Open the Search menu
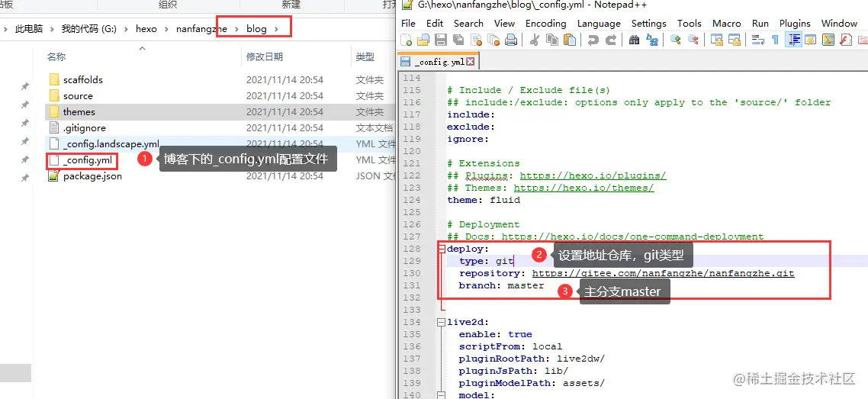 tap(468, 23)
